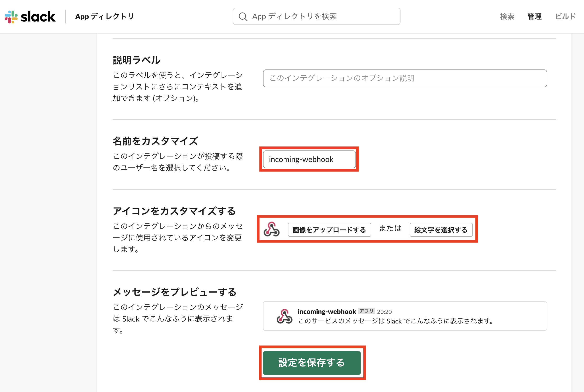Click the search magnifier icon
This screenshot has height=392, width=584.
click(x=243, y=17)
